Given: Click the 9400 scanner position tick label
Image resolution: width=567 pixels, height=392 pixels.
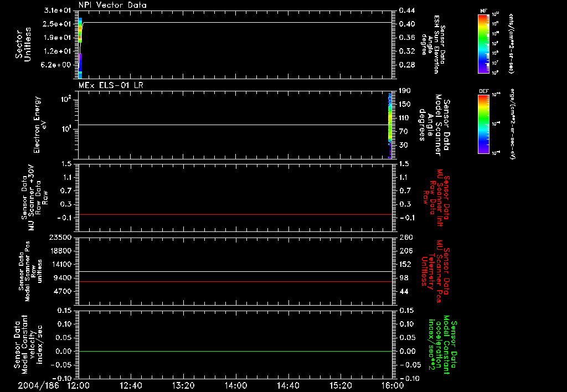Looking at the screenshot, I should coord(63,278).
